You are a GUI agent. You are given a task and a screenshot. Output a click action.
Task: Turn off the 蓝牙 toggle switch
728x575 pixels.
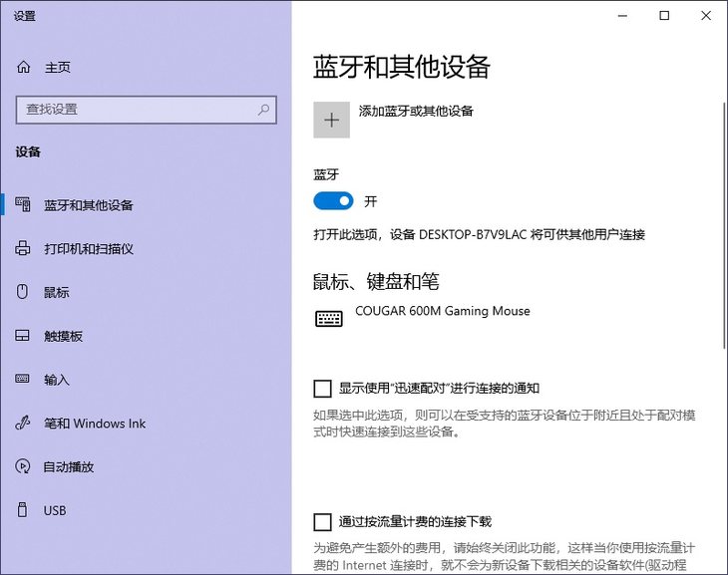333,201
